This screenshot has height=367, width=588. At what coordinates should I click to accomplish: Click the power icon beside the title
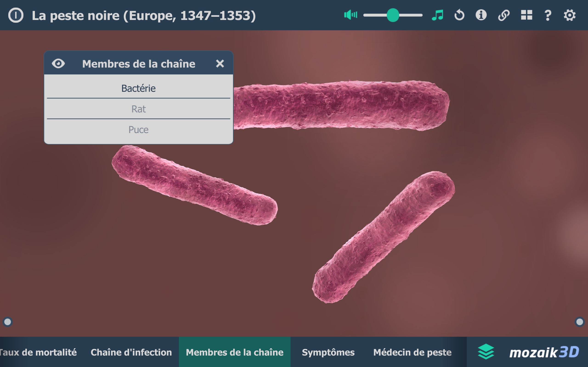click(x=16, y=15)
